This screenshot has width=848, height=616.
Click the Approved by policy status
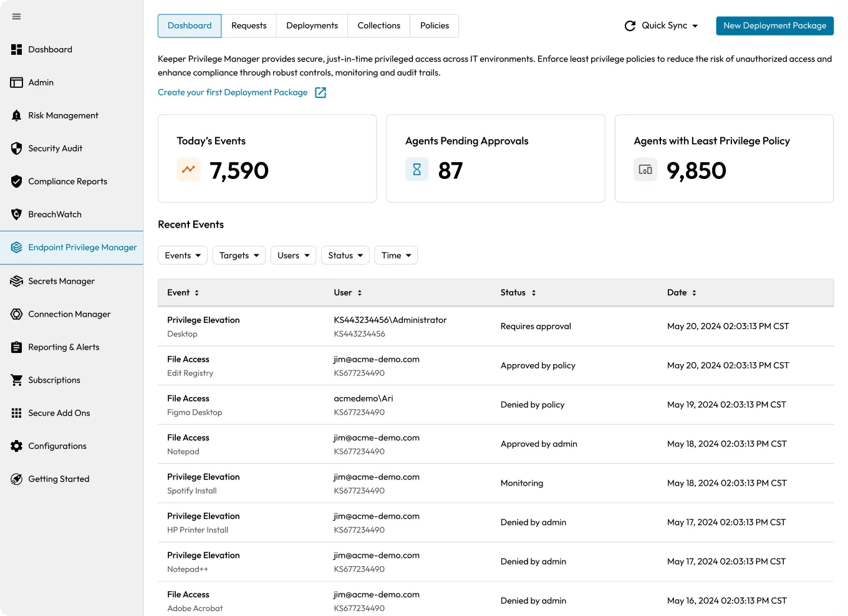[x=538, y=365]
